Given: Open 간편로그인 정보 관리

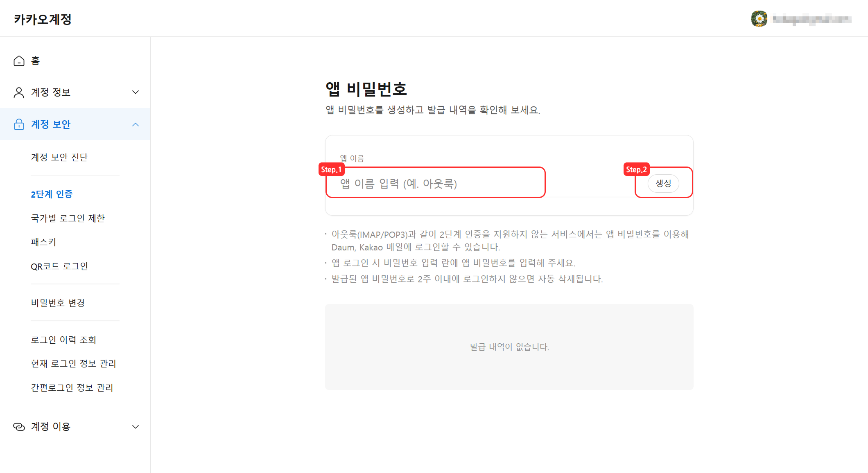Looking at the screenshot, I should point(72,387).
